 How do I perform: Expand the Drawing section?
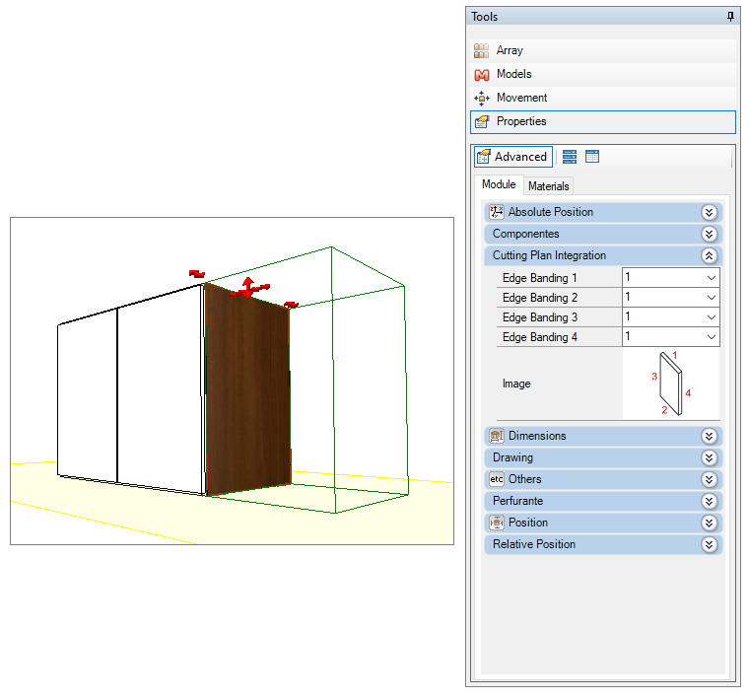click(x=709, y=457)
